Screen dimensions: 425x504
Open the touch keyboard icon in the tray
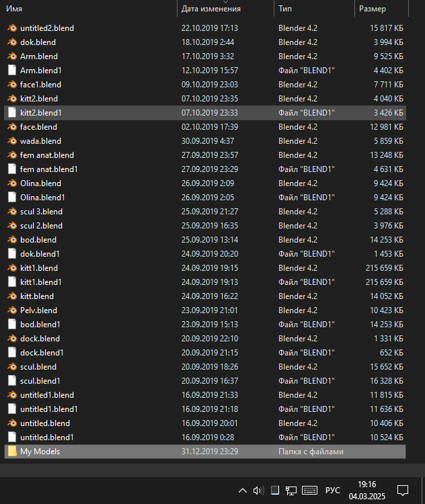tap(310, 491)
